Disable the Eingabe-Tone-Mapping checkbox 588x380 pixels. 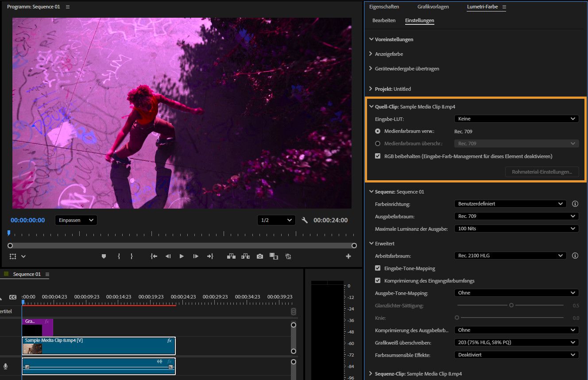[x=378, y=268]
